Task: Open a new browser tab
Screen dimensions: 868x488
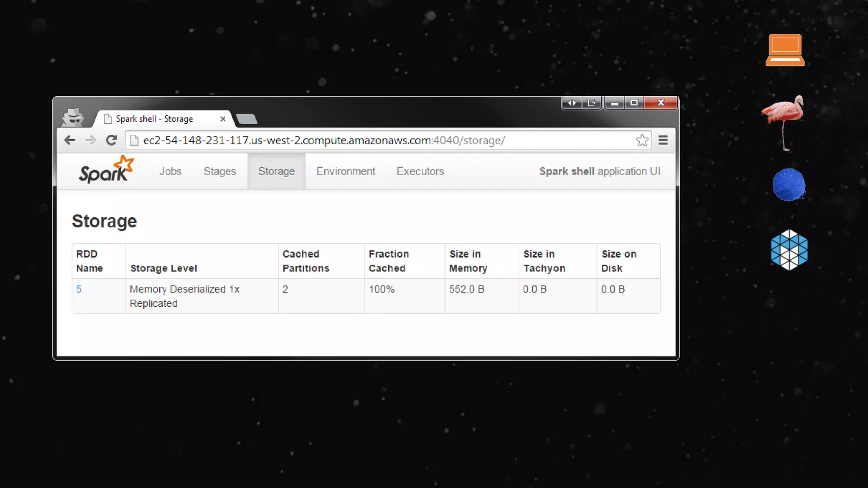Action: click(x=247, y=119)
